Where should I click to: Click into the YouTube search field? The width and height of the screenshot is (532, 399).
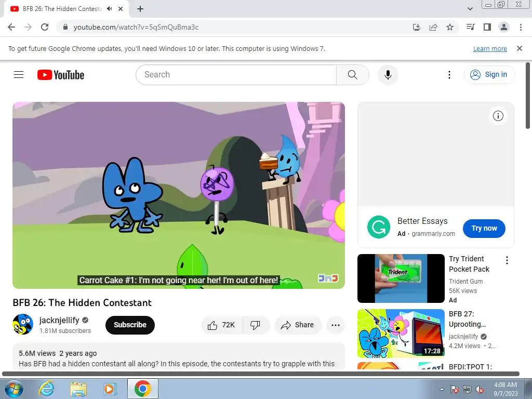point(236,75)
